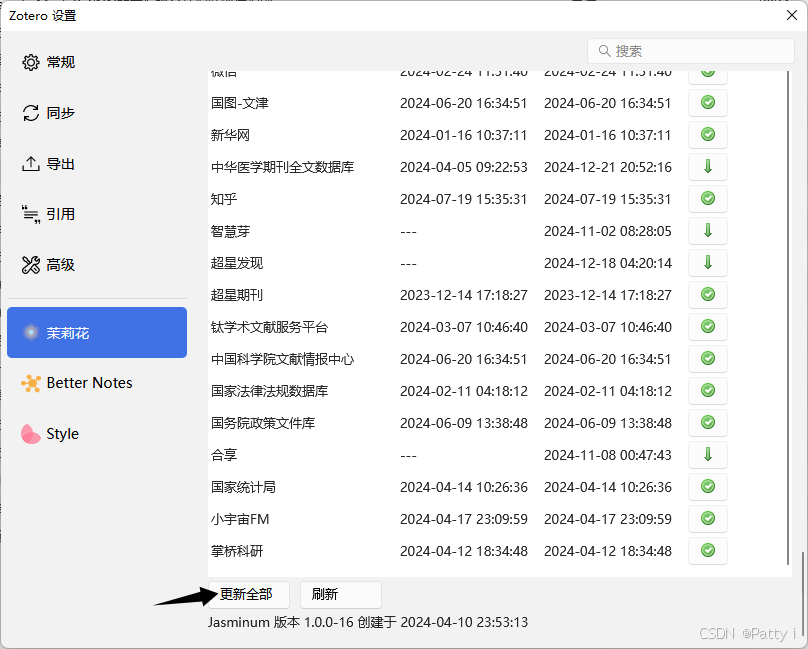Select the 智慧芽 translator name
The height and width of the screenshot is (649, 808).
[x=230, y=231]
